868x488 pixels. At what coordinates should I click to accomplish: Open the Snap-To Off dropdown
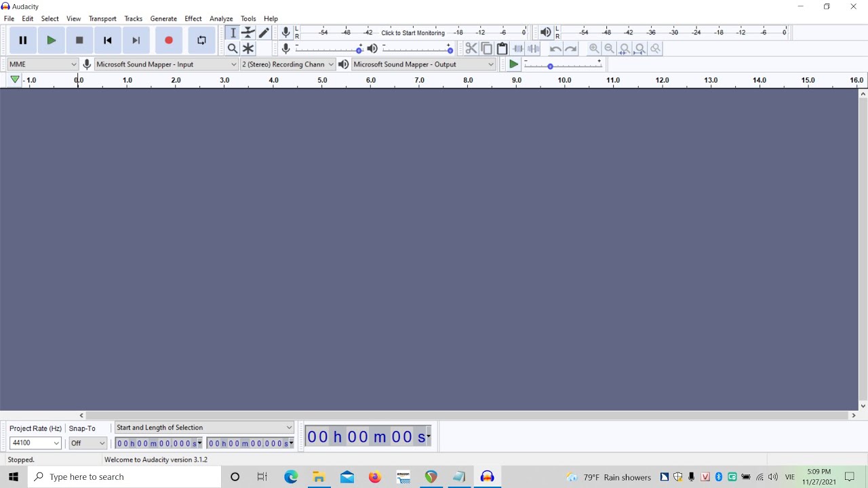tap(88, 443)
